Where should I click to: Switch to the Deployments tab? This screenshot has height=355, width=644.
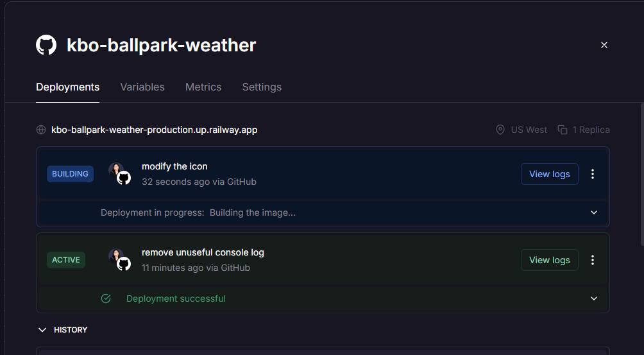click(68, 87)
